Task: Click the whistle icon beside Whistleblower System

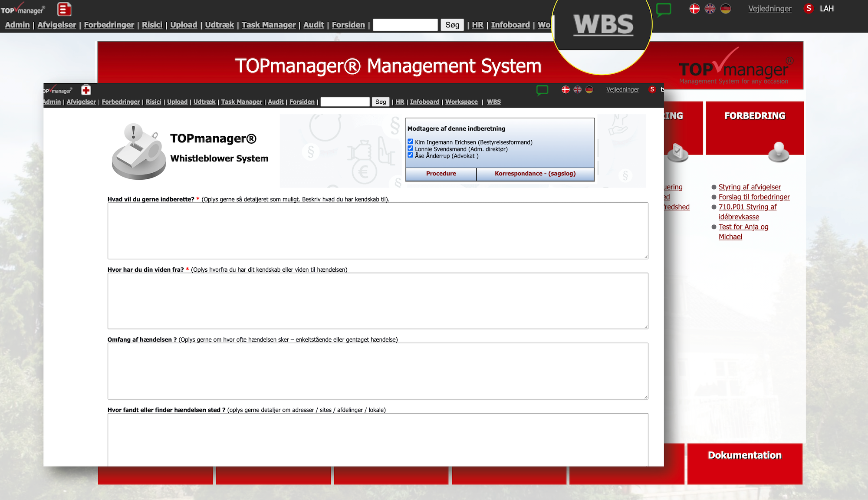Action: tap(139, 151)
